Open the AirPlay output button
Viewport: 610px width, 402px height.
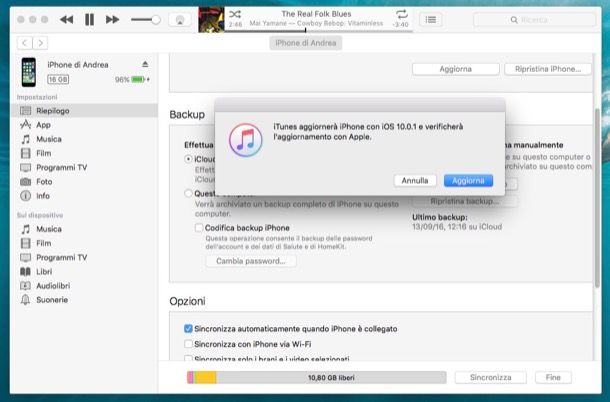coord(180,20)
